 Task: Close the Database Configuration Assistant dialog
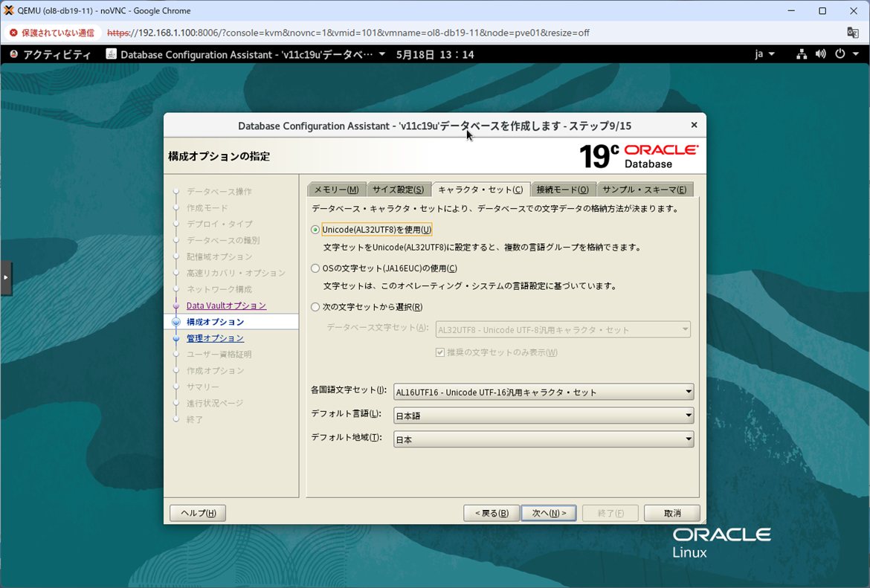pyautogui.click(x=694, y=125)
